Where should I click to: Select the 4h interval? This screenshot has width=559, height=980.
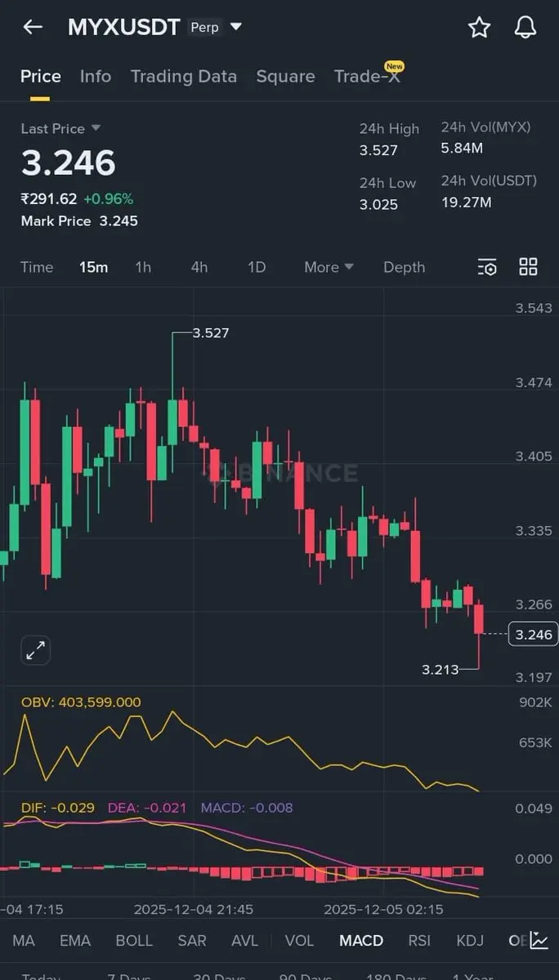click(x=199, y=267)
